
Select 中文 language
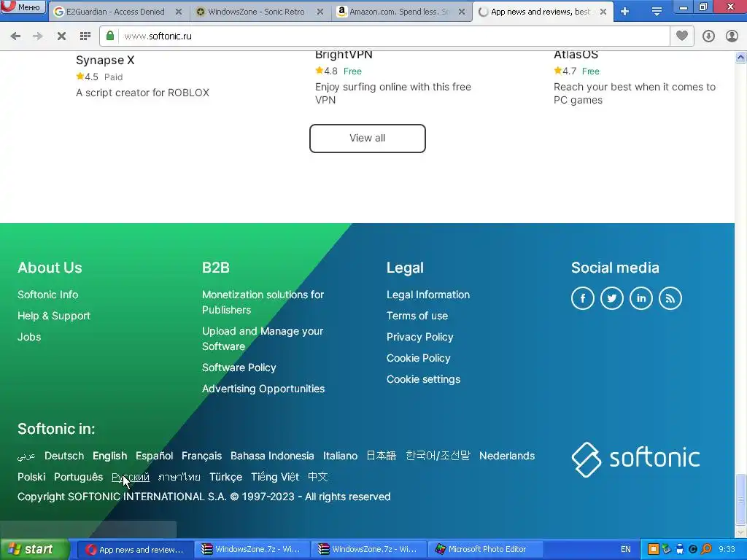(x=318, y=477)
